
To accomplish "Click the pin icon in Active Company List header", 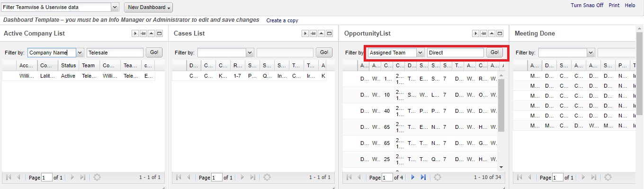I will pos(143,34).
